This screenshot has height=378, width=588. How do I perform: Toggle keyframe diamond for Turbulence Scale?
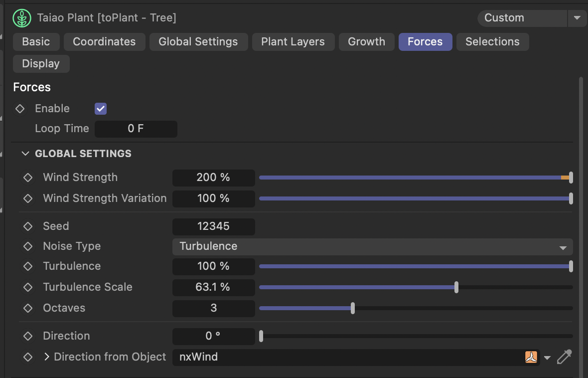pos(28,287)
